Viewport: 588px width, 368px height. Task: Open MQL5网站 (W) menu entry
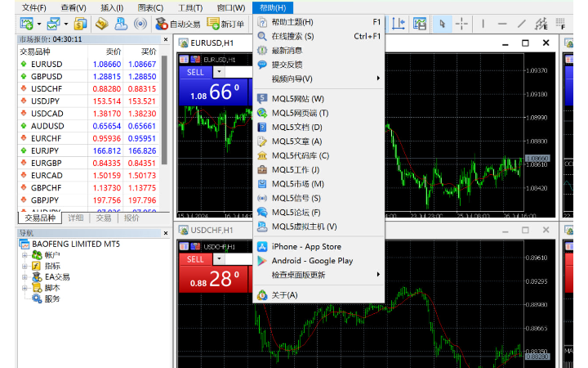point(318,99)
